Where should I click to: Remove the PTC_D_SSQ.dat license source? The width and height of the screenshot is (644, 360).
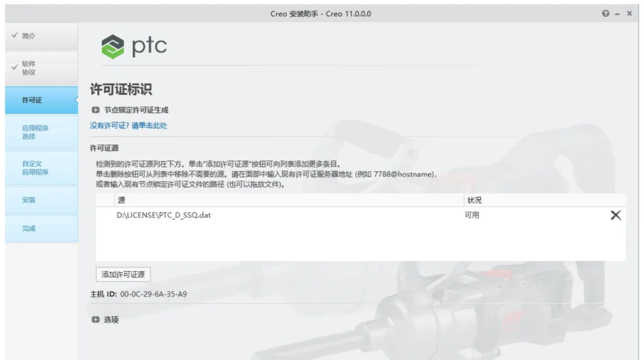(615, 215)
